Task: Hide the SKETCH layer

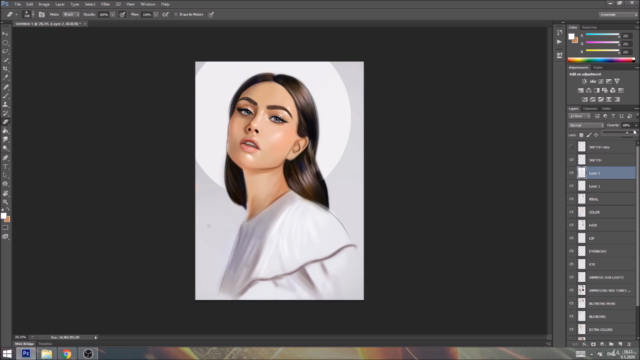Action: 571,160
